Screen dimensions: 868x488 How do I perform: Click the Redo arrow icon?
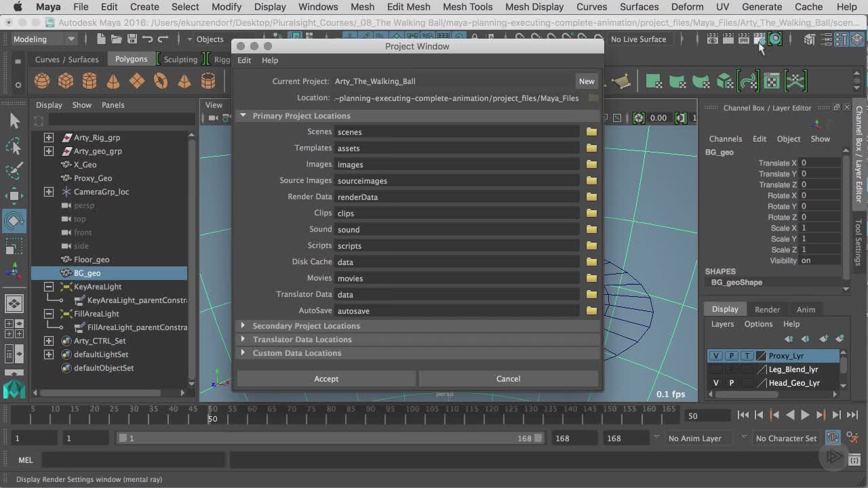163,39
